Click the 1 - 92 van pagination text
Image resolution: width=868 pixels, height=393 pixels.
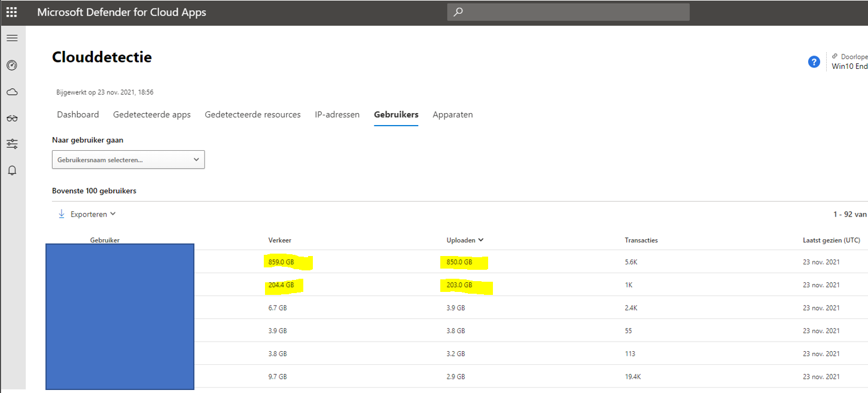pos(851,214)
